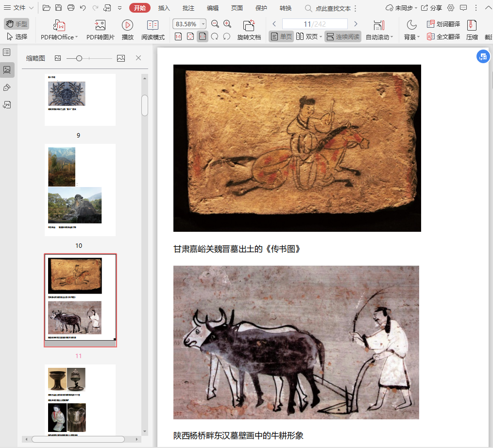Toggle 单页 single page view

tap(281, 36)
